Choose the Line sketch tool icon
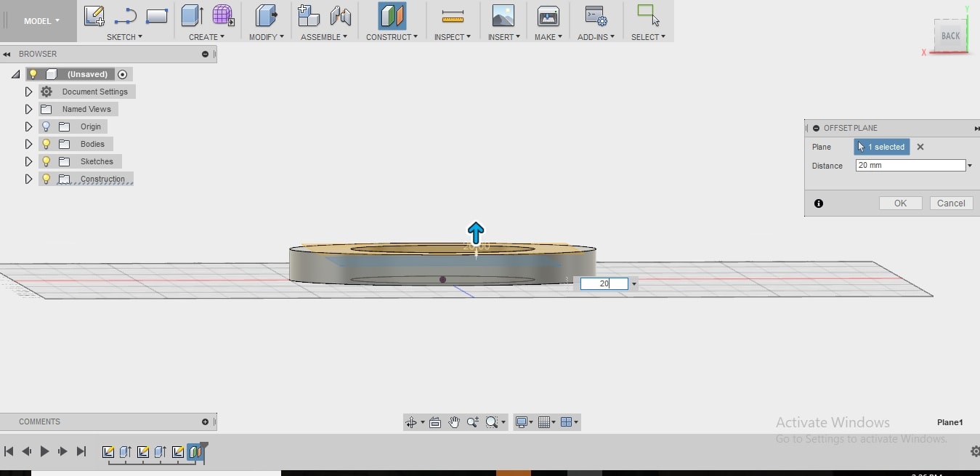This screenshot has width=980, height=476. (126, 16)
